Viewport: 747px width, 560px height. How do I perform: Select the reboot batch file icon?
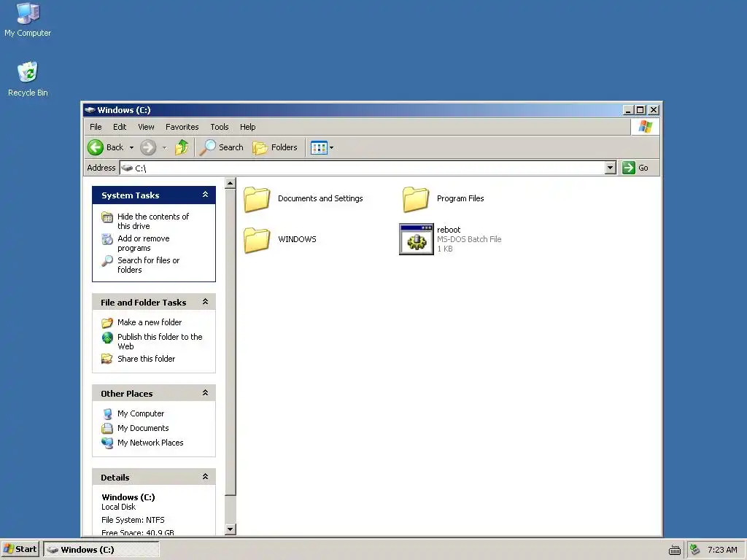[417, 239]
